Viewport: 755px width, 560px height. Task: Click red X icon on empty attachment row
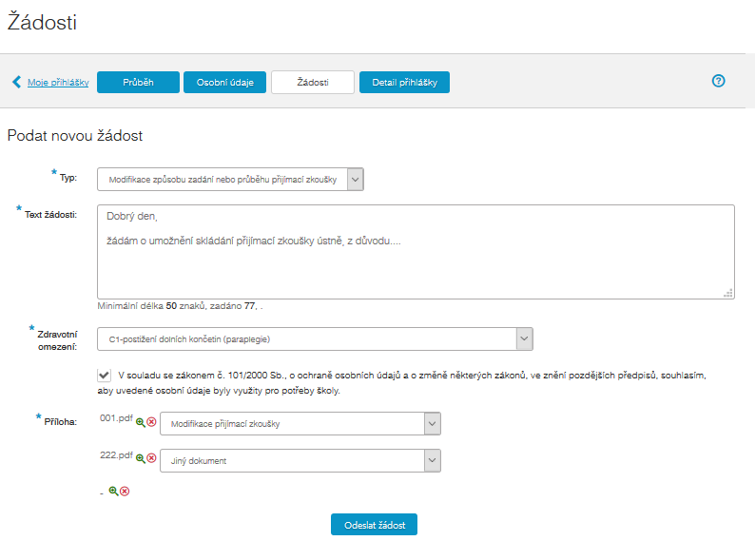tap(125, 492)
